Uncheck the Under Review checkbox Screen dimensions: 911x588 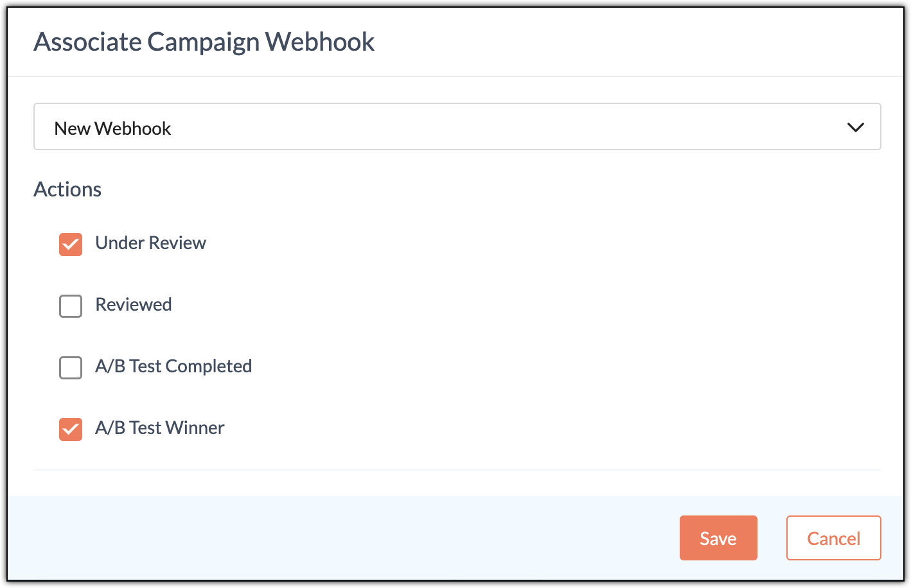[71, 244]
